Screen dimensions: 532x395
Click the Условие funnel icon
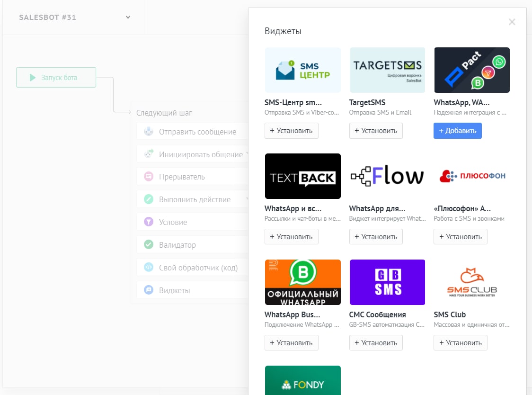[x=149, y=222]
